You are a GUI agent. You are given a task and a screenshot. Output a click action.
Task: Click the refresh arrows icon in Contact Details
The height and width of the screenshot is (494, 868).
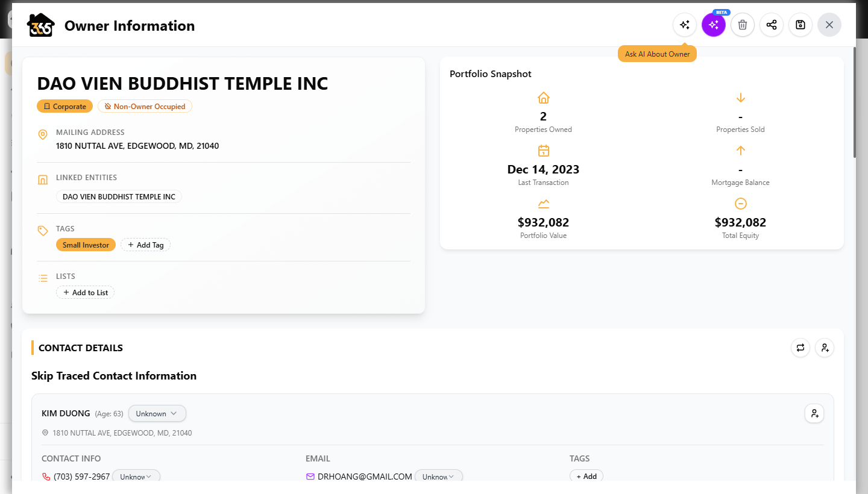tap(800, 348)
